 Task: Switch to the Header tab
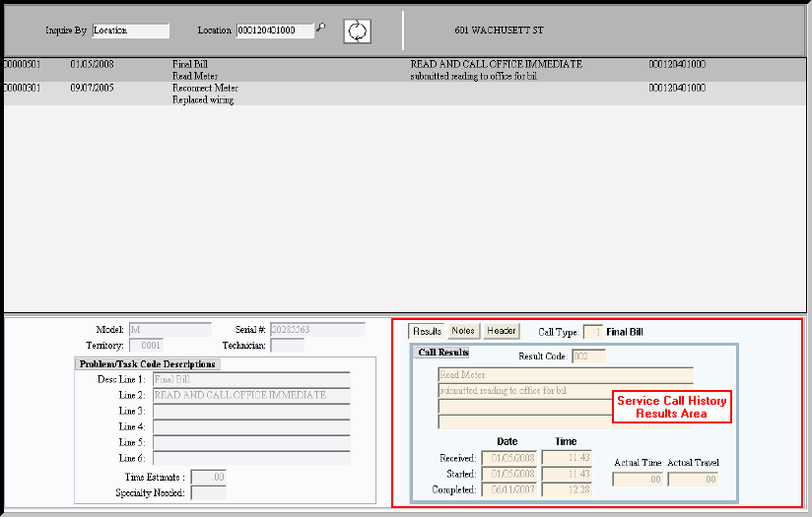pyautogui.click(x=502, y=332)
